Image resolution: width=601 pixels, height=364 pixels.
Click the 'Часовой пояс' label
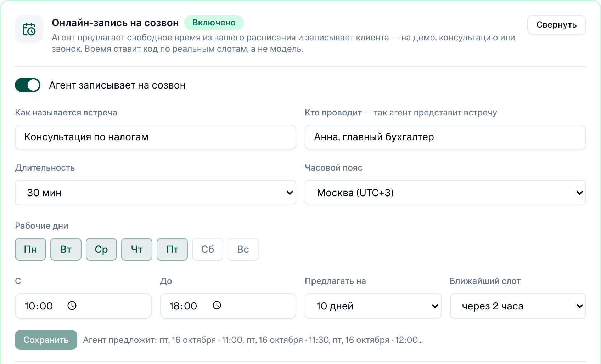point(333,168)
